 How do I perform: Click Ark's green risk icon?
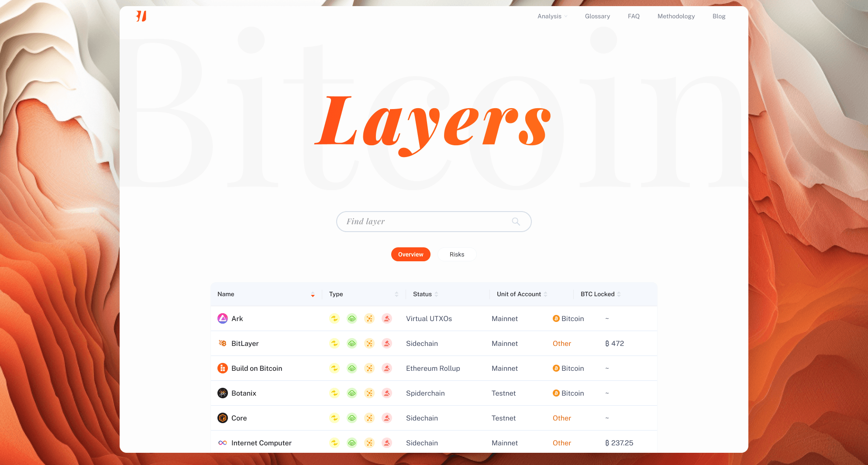pos(352,318)
